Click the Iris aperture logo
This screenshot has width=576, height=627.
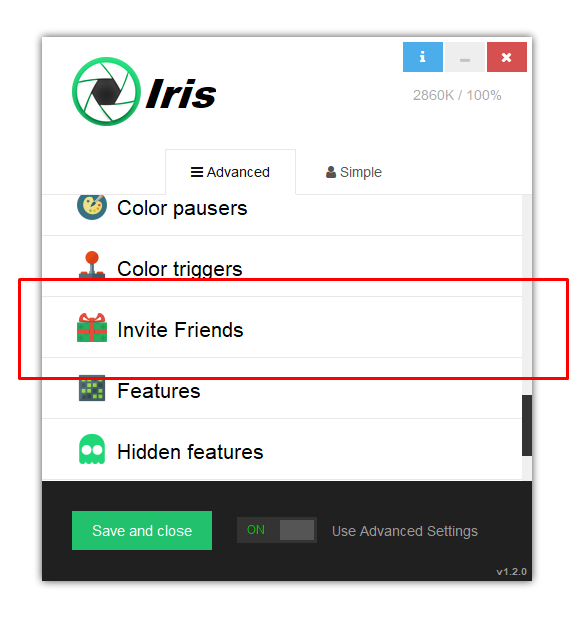[106, 92]
